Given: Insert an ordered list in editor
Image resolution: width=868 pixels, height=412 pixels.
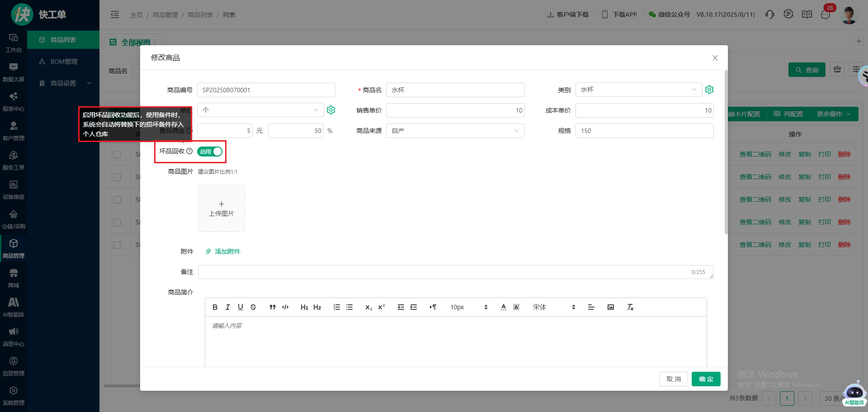Looking at the screenshot, I should point(337,307).
